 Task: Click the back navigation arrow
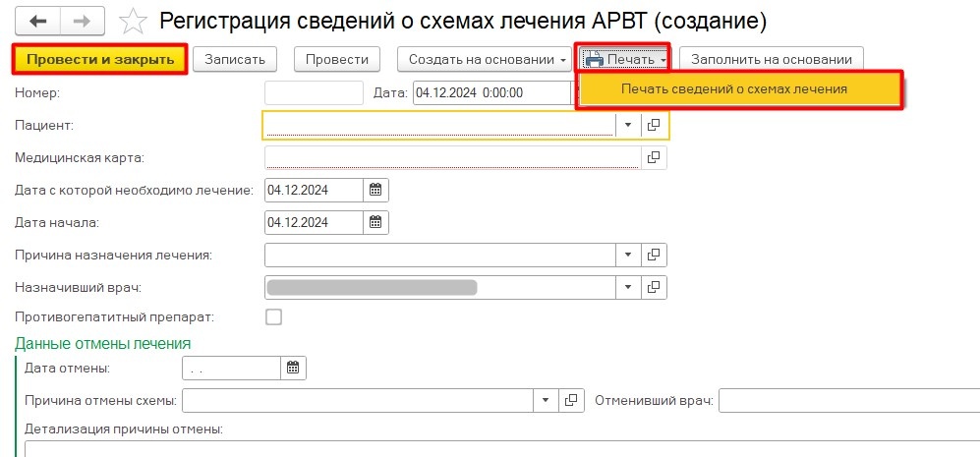tap(39, 20)
